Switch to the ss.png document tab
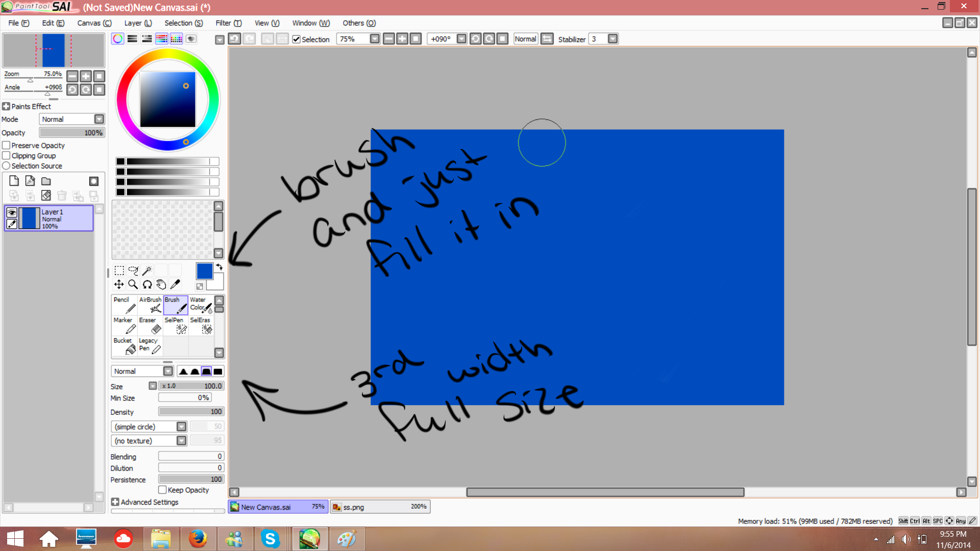The height and width of the screenshot is (551, 980). click(379, 507)
